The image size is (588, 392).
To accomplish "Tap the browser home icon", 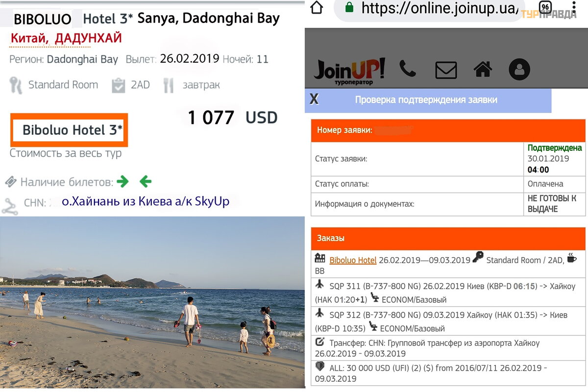I will (x=317, y=7).
